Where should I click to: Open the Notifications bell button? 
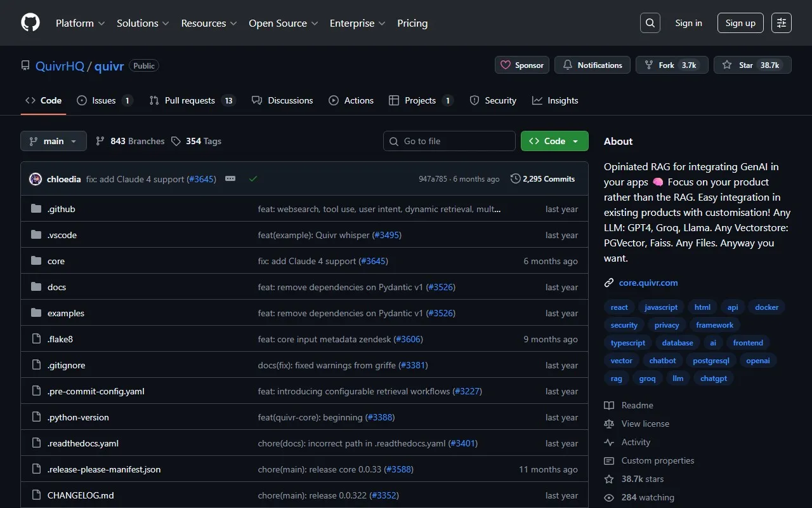pos(593,65)
